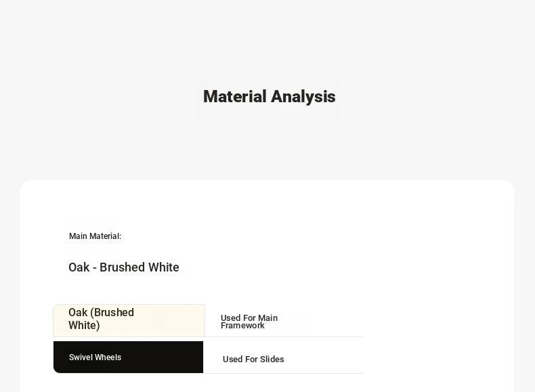Click the word Framework in the first row
This screenshot has width=535, height=392.
(242, 326)
